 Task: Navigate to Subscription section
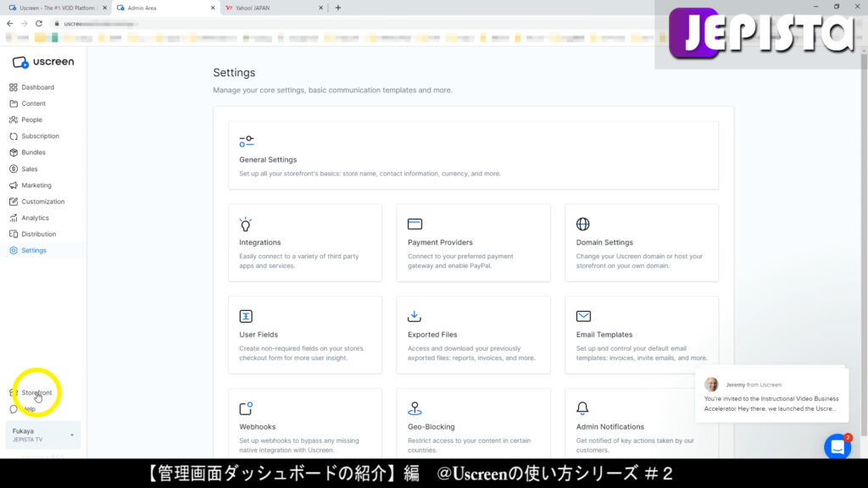(40, 136)
